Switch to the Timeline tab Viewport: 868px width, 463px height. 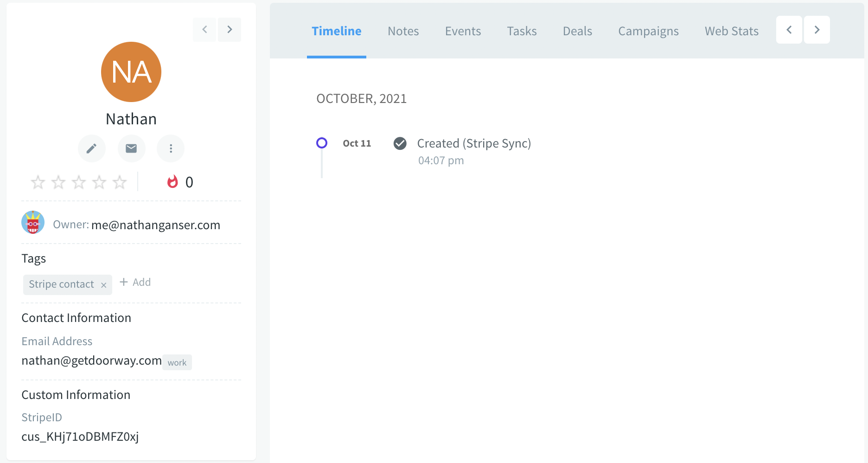(337, 31)
